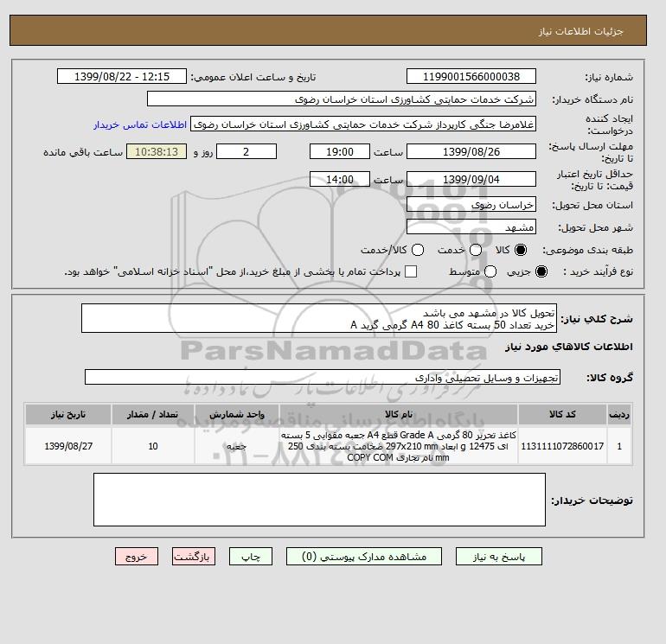
Task: Click the تاریخ نیاز column header
Action: click(x=68, y=414)
